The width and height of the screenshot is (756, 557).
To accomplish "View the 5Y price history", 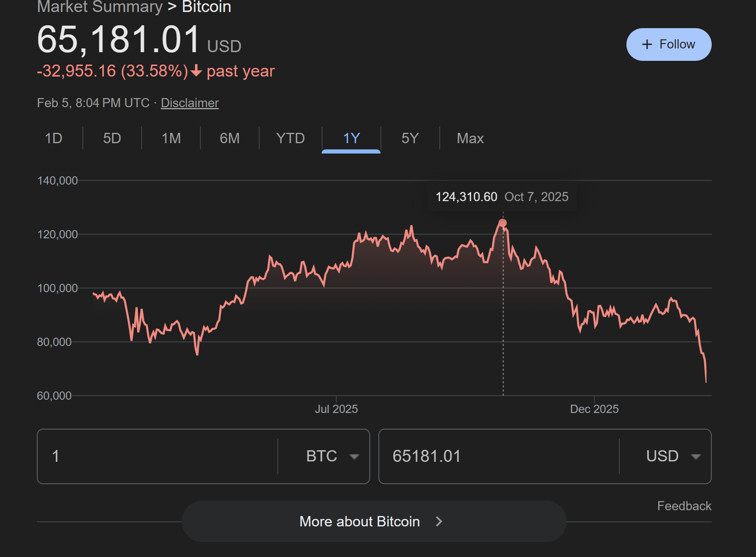I will point(410,138).
